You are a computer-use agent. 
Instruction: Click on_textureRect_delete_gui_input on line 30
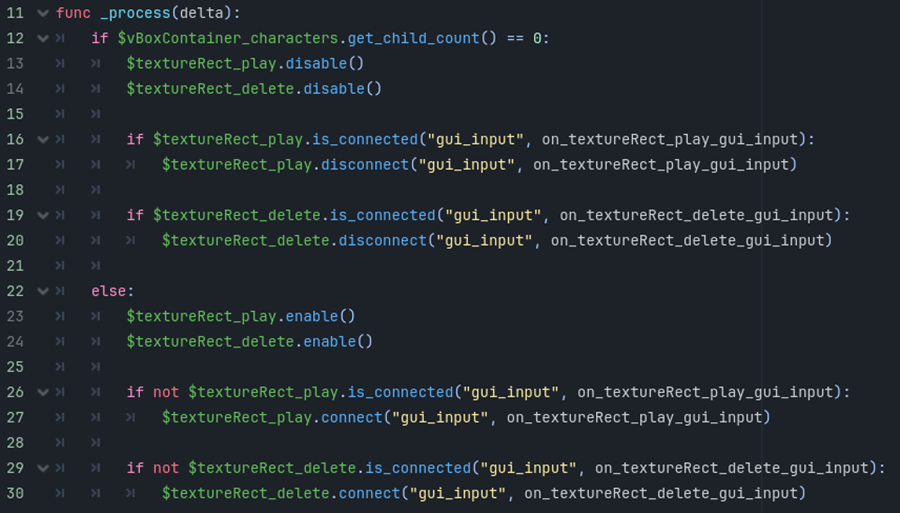tap(661, 493)
